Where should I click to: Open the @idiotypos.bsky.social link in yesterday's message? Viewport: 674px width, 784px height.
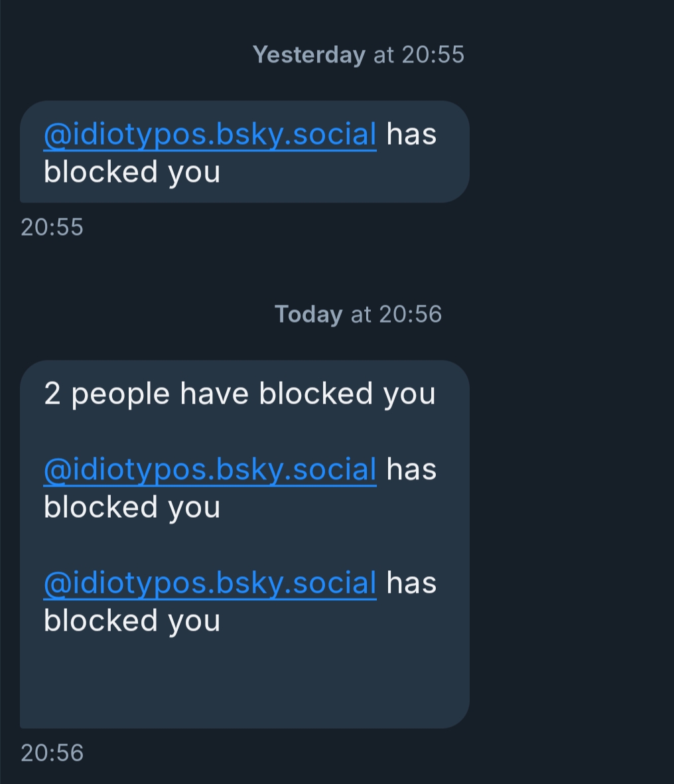pyautogui.click(x=210, y=135)
